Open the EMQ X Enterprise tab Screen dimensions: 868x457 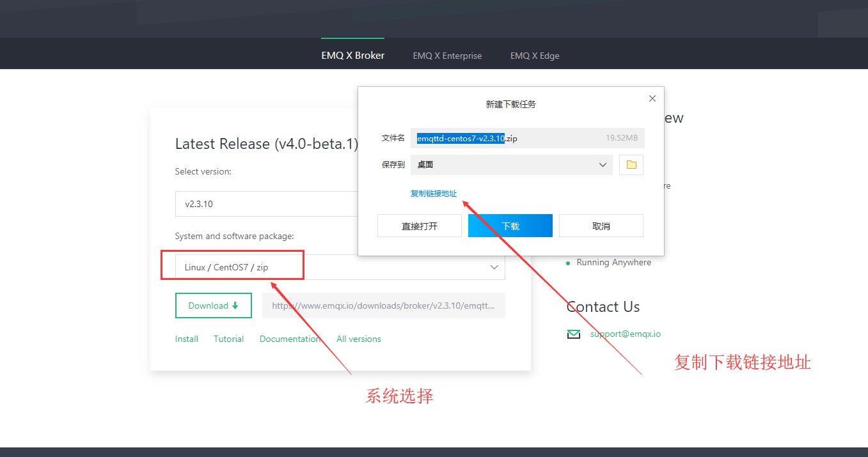pos(447,56)
